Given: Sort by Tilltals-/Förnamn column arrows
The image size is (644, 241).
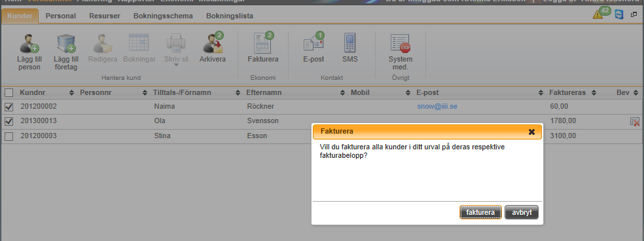Looking at the screenshot, I should coord(238,93).
